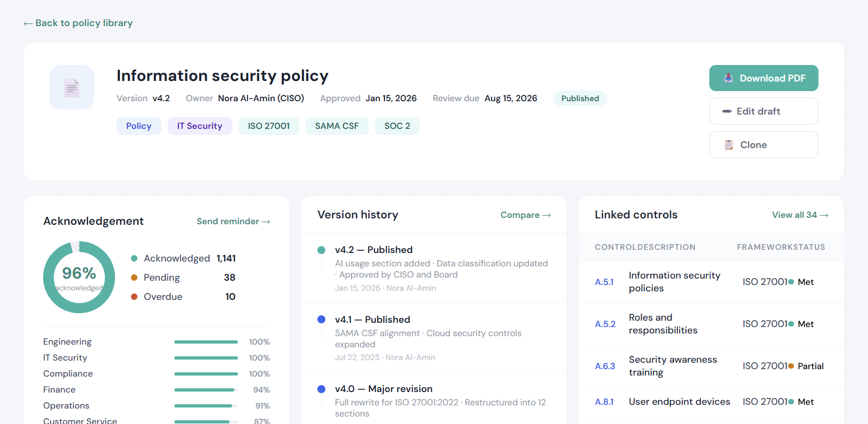868x424 pixels.
Task: Click the Finance 94% value
Action: (x=261, y=390)
